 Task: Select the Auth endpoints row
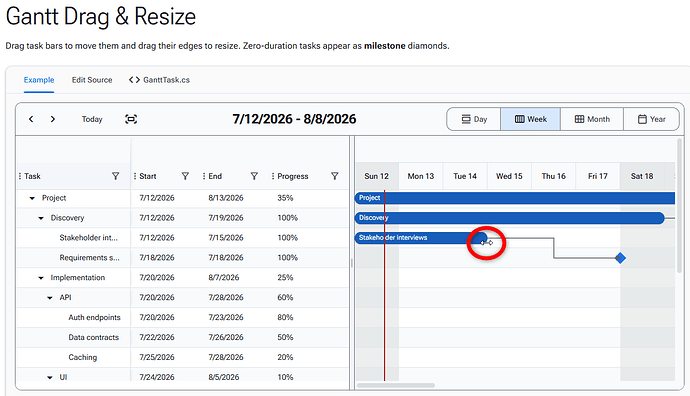pos(183,318)
